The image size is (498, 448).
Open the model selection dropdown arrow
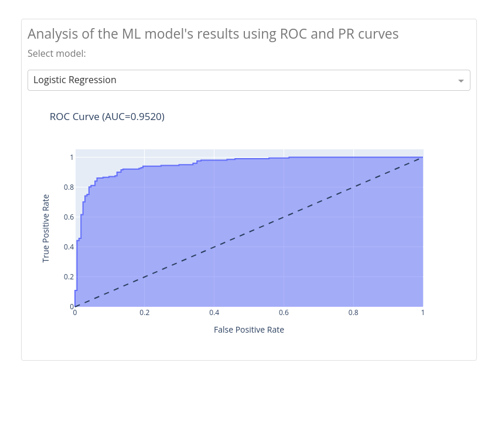tap(461, 81)
